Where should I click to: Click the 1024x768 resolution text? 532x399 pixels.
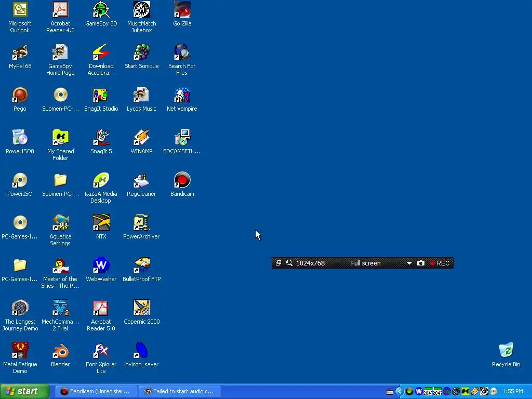(310, 263)
